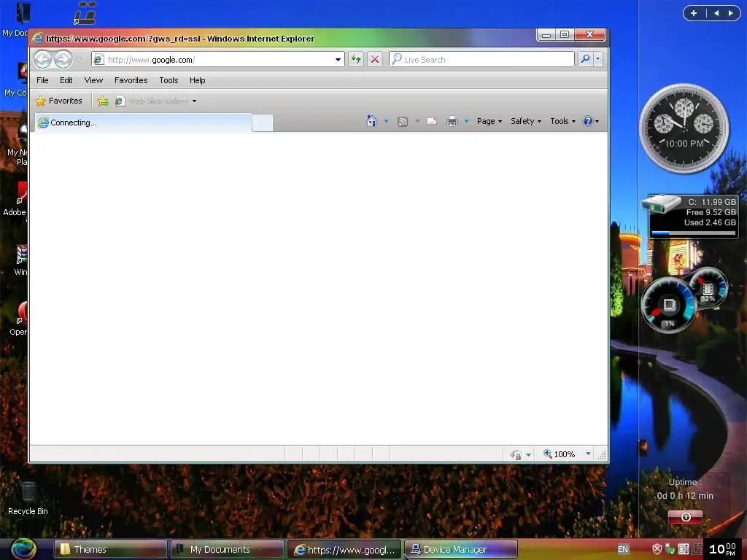Click Add to Favorites Bar star icon
Image resolution: width=747 pixels, height=560 pixels.
point(103,101)
